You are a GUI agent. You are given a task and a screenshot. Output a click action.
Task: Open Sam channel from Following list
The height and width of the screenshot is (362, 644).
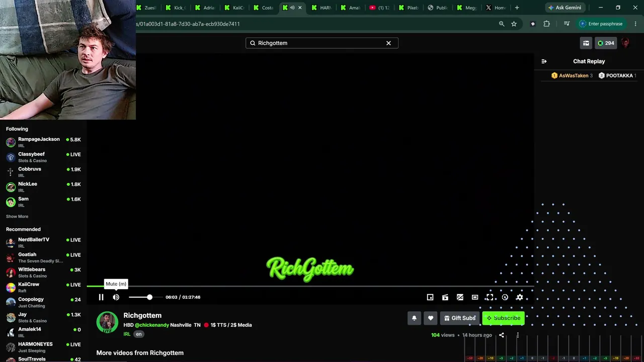(x=43, y=202)
